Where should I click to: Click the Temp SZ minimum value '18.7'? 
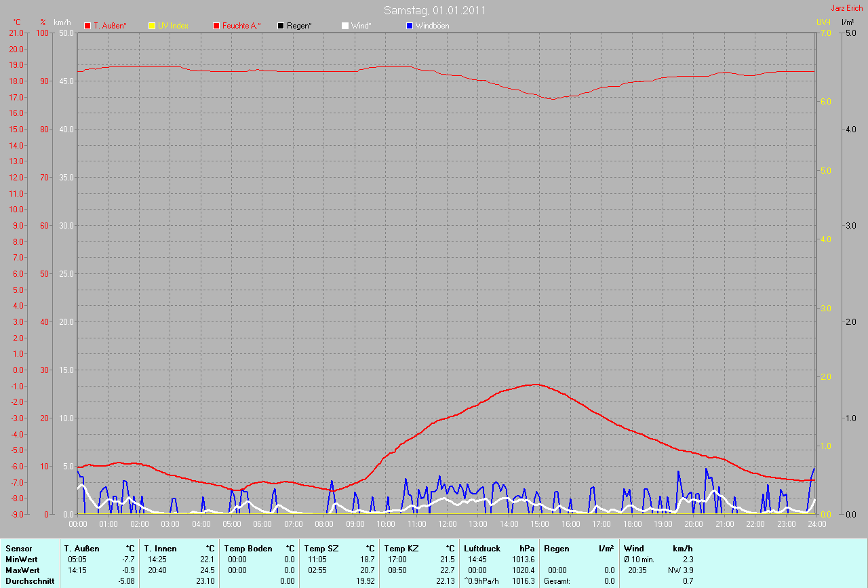(368, 560)
